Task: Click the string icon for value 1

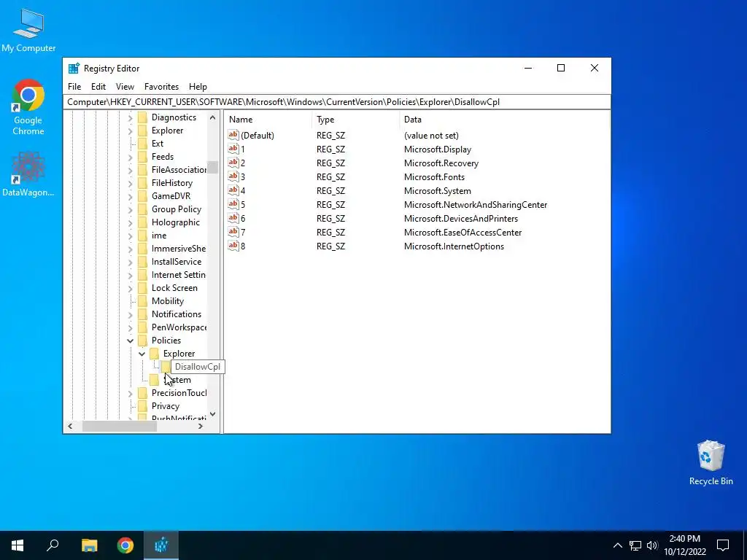Action: pos(233,149)
